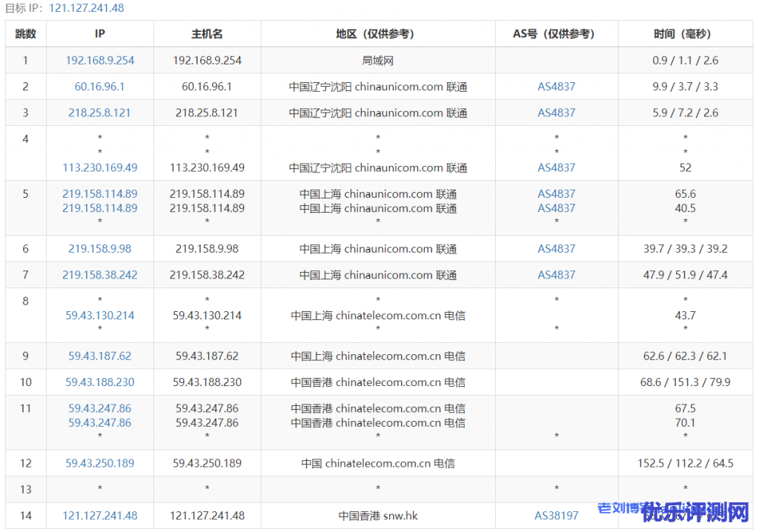Click the 59.43.250.189 IP link in hop 12
Screen dimensions: 759x532
[x=100, y=464]
